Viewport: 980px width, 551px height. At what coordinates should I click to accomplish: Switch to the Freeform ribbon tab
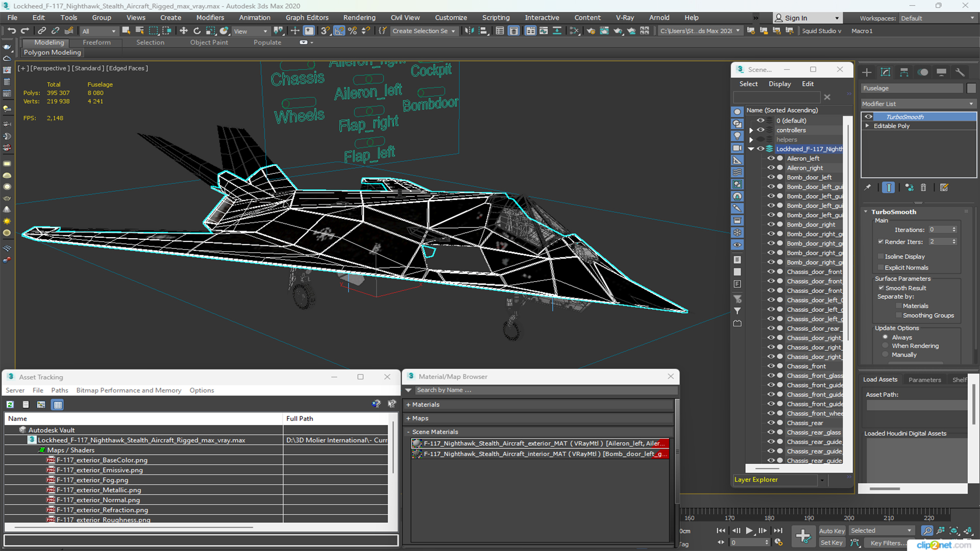tap(96, 42)
